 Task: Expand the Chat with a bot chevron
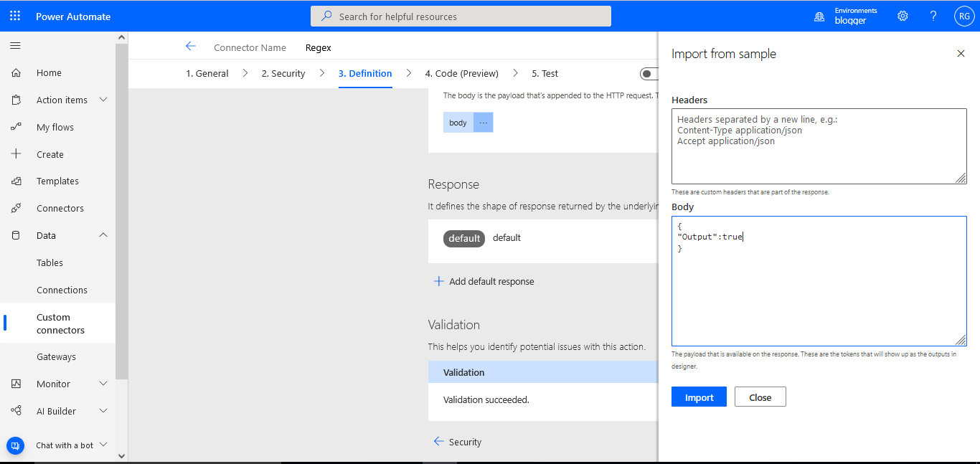(x=103, y=445)
